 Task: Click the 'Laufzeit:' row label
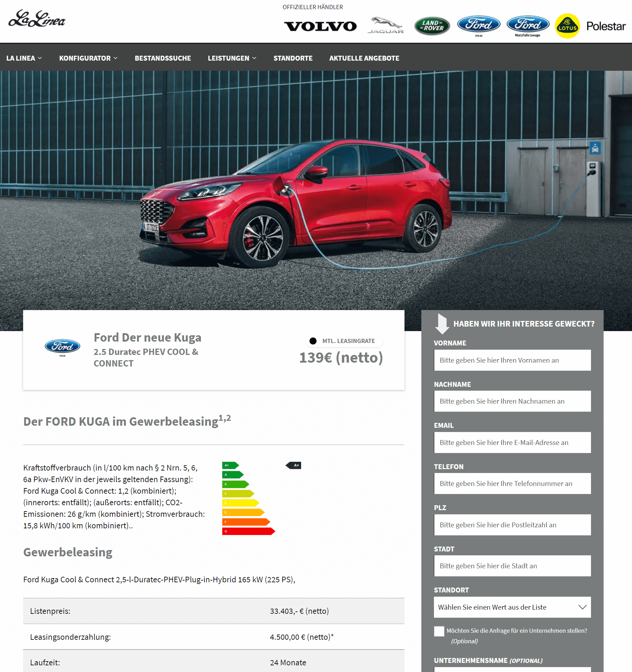click(45, 663)
